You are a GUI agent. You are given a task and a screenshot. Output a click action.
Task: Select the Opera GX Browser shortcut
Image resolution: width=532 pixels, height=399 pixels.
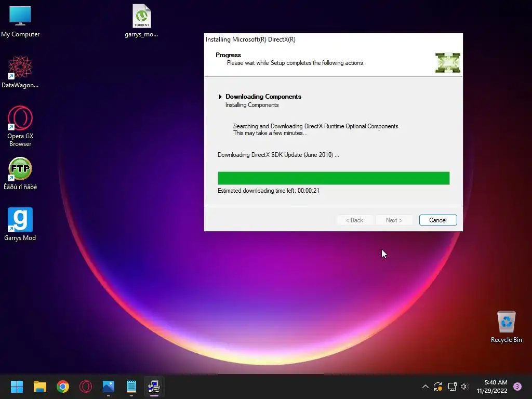20,126
